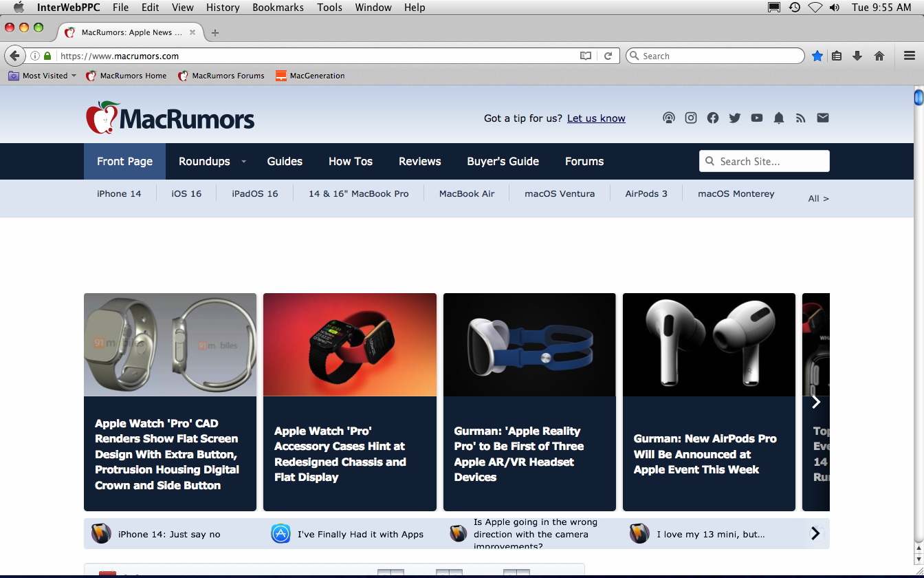Click the AirPods Pro article thumbnail
Image resolution: width=924 pixels, height=578 pixels.
[x=709, y=345]
